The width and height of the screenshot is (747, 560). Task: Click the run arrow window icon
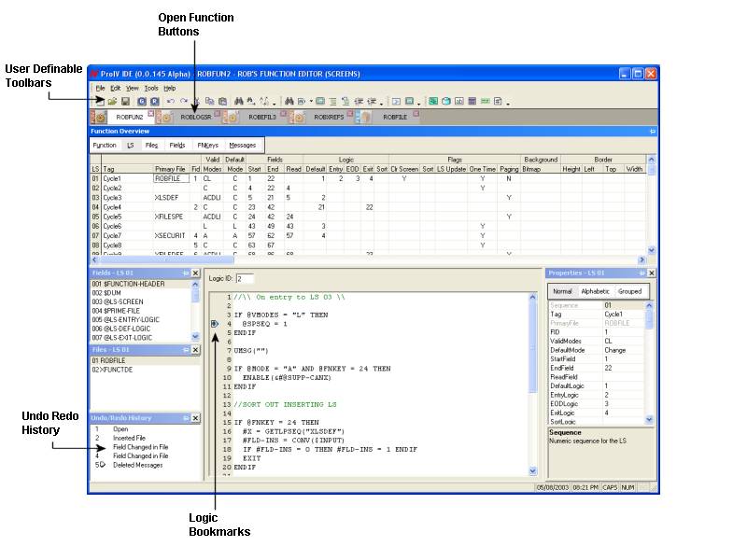pos(396,102)
